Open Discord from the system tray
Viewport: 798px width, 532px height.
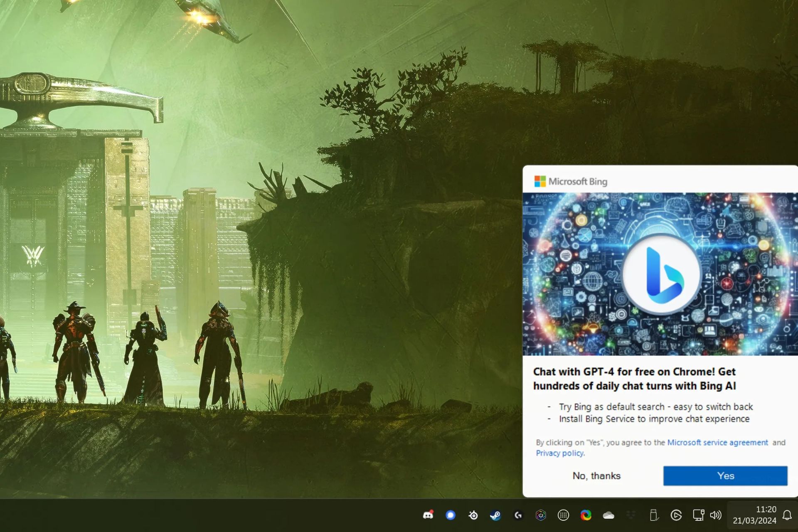pos(428,515)
